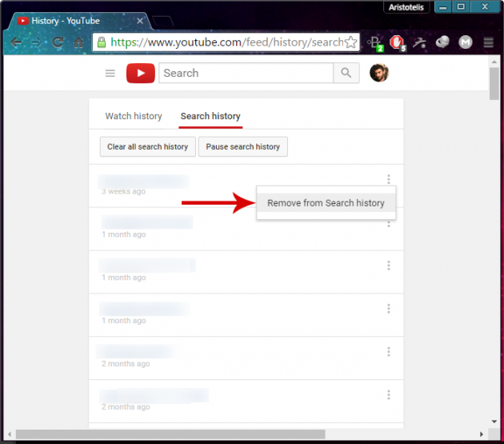
Task: Click Pause search history button
Action: (243, 147)
